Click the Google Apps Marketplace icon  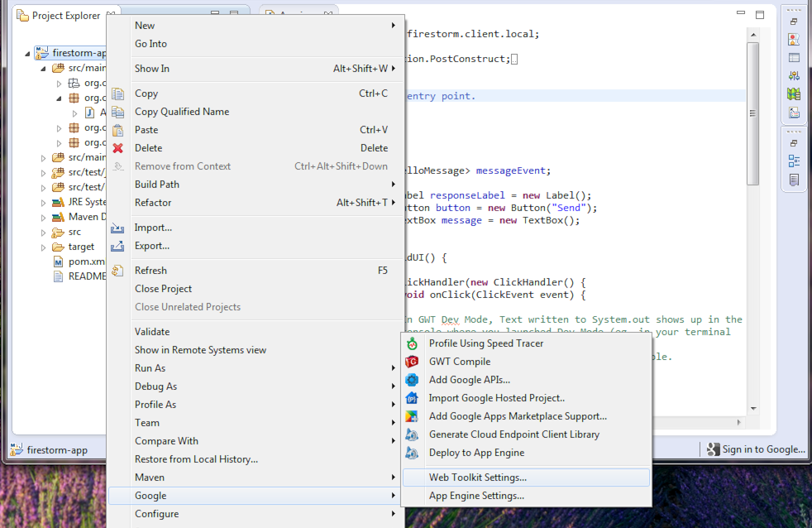[413, 416]
